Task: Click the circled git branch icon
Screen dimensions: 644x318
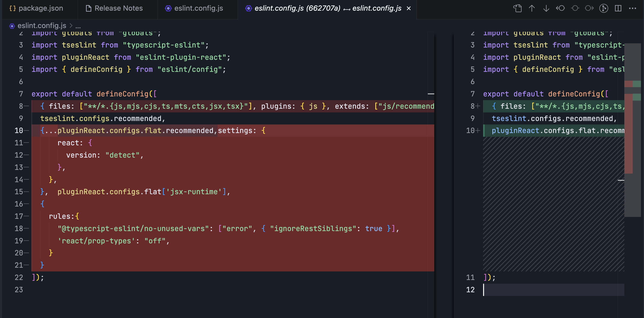Action: pos(603,9)
